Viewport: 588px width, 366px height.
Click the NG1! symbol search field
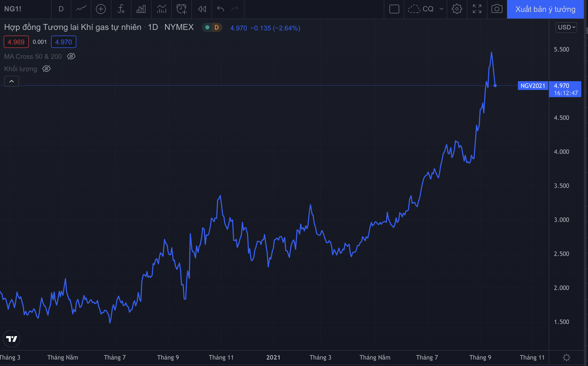tap(13, 9)
